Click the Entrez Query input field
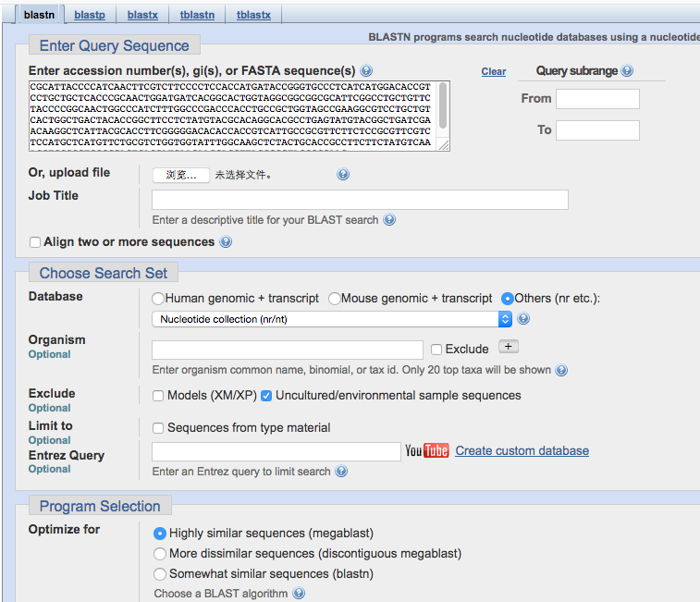 coord(276,451)
